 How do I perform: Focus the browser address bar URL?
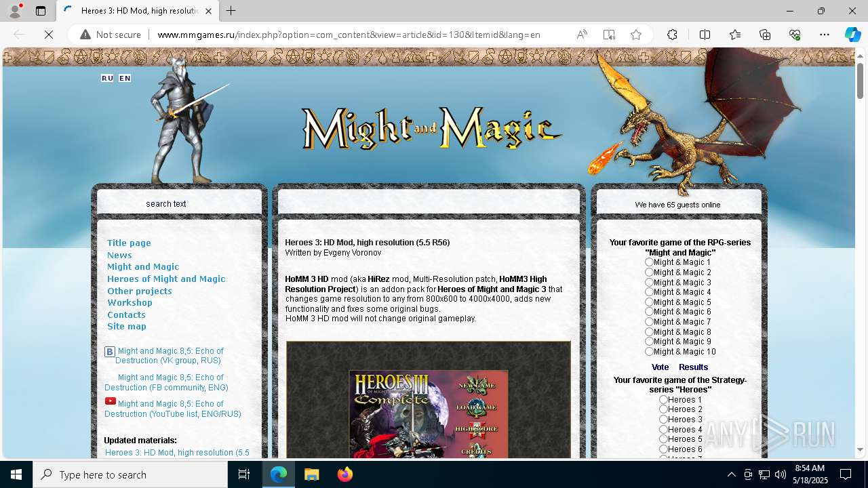tap(349, 35)
